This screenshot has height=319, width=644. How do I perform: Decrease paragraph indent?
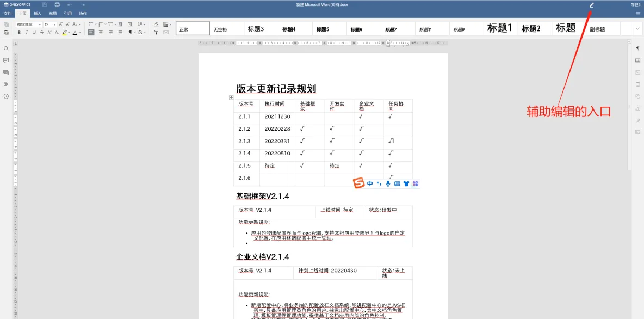[120, 24]
